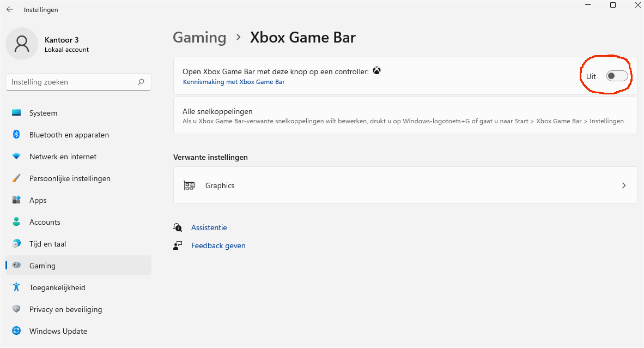
Task: Click the Feedback geven link
Action: click(218, 245)
